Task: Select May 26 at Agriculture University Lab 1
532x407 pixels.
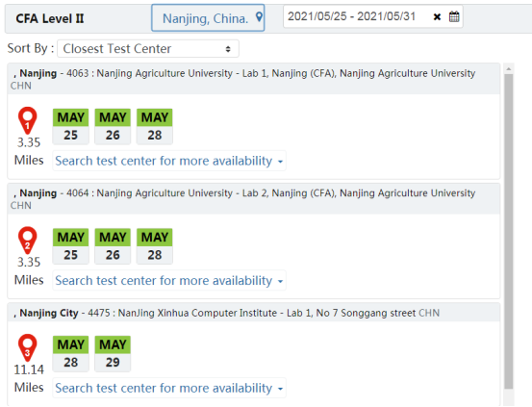Action: pos(113,127)
